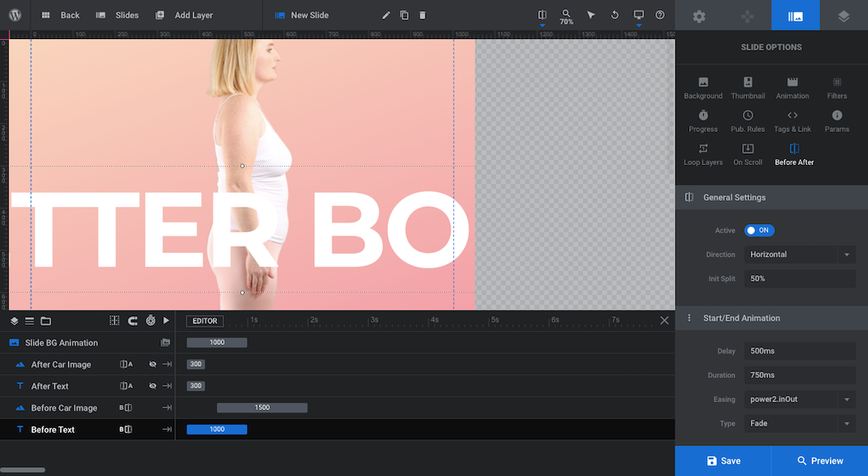Edit the Delay 500ms field

click(800, 351)
